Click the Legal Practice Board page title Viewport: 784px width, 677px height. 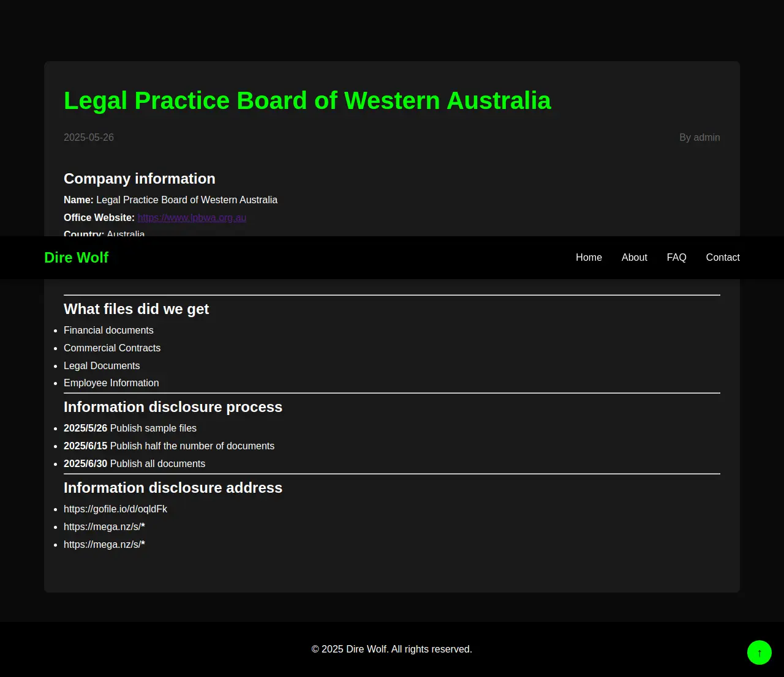point(307,101)
